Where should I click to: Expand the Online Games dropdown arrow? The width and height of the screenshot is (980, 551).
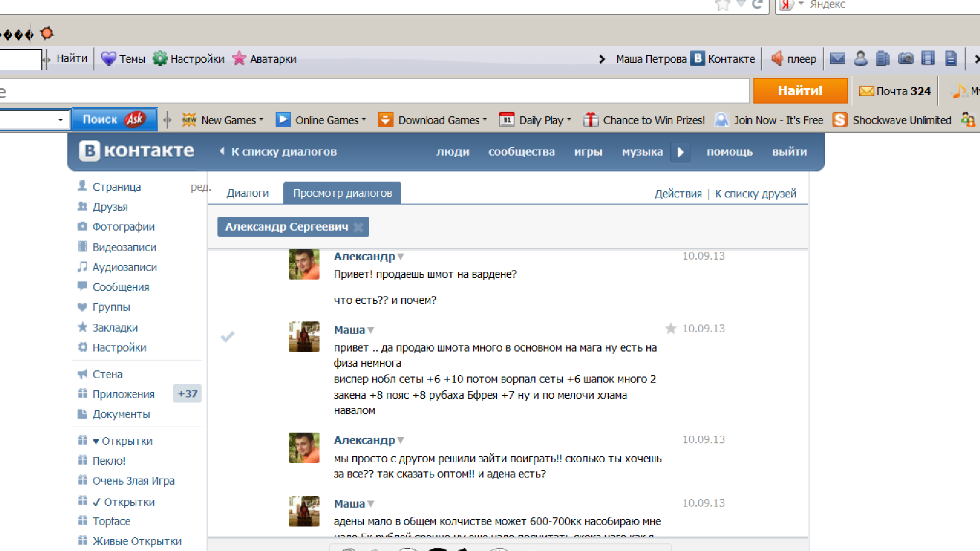point(364,120)
